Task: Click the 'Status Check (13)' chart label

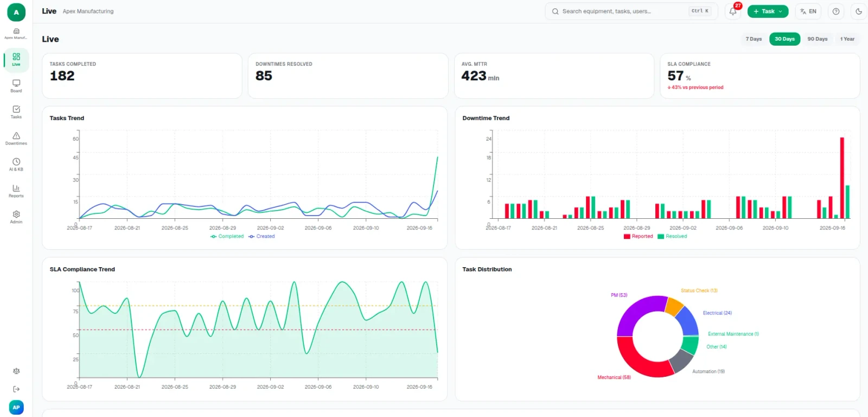Action: click(699, 291)
